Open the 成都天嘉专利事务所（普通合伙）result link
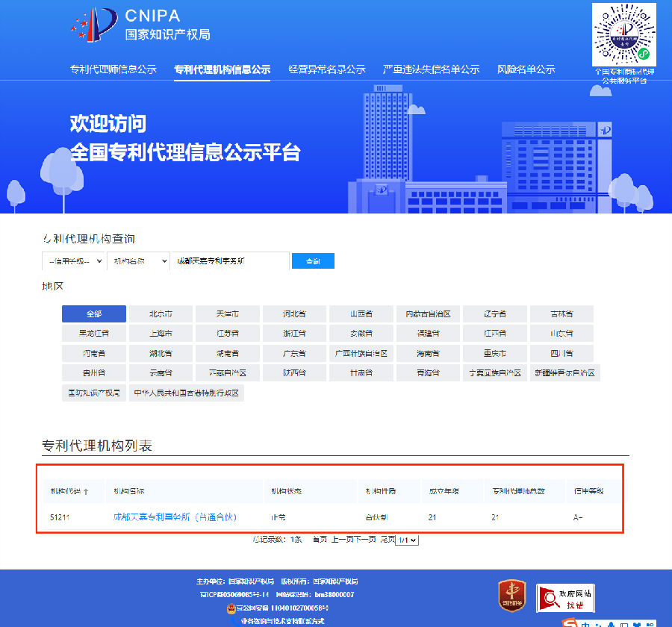Viewport: 672px width, 627px height. point(175,517)
